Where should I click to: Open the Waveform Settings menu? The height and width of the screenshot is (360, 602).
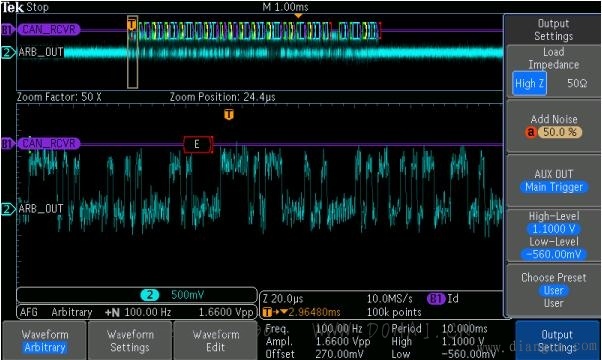(130, 340)
